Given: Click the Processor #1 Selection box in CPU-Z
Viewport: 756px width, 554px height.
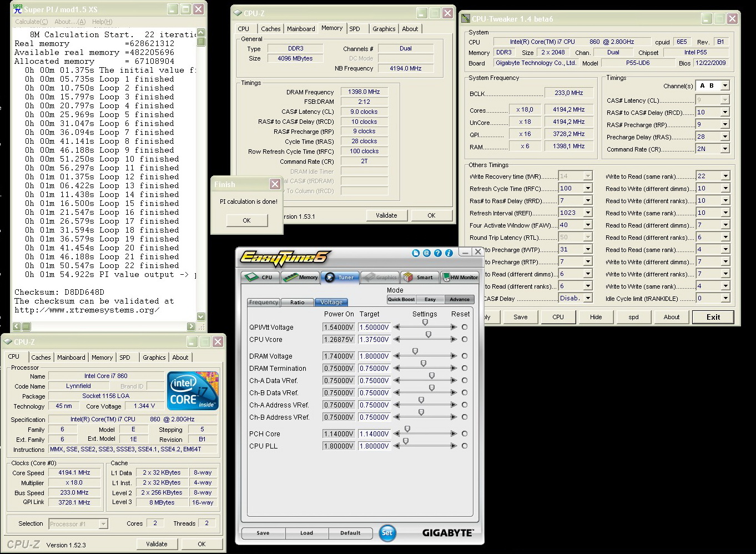Looking at the screenshot, I should [78, 524].
